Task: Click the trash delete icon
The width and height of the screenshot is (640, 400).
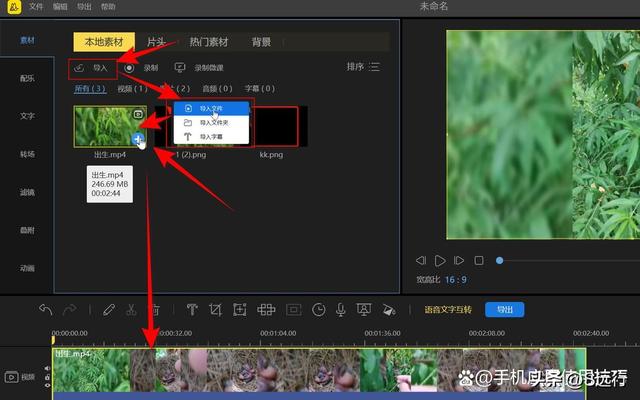Action: coord(156,310)
